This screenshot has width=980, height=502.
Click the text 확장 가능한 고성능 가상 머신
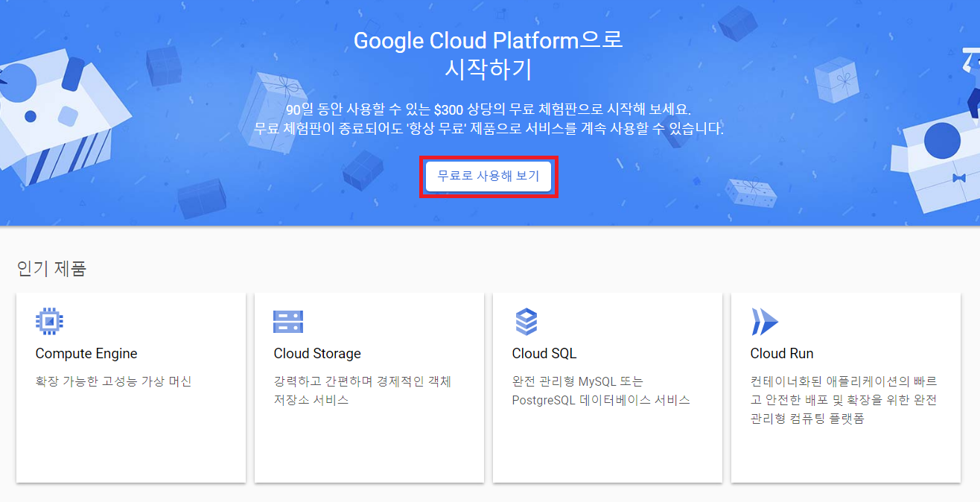[113, 381]
